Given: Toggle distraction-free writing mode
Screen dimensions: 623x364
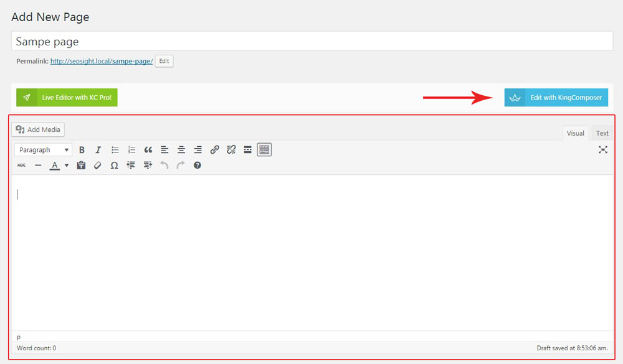Looking at the screenshot, I should [x=602, y=150].
